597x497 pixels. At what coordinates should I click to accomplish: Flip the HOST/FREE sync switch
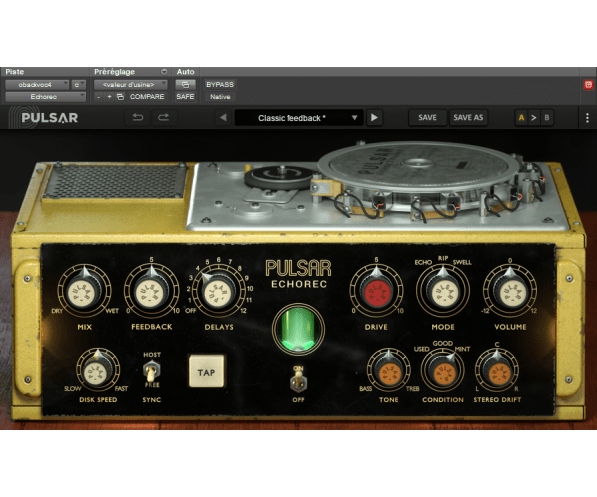coord(152,371)
